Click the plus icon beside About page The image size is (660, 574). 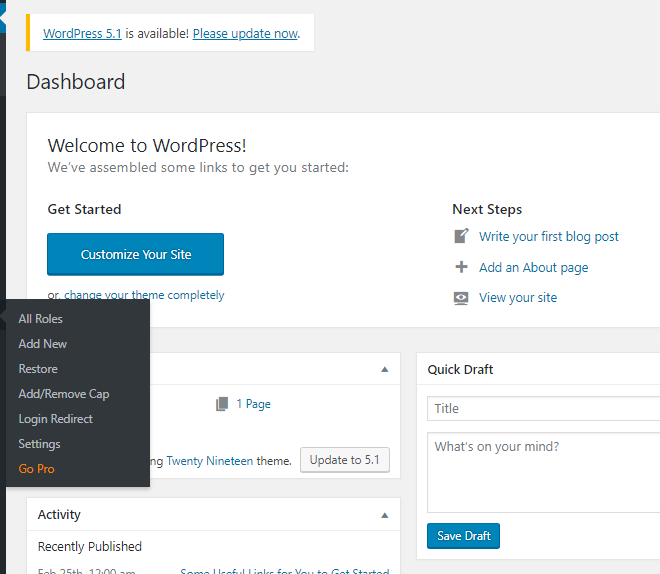(x=461, y=267)
